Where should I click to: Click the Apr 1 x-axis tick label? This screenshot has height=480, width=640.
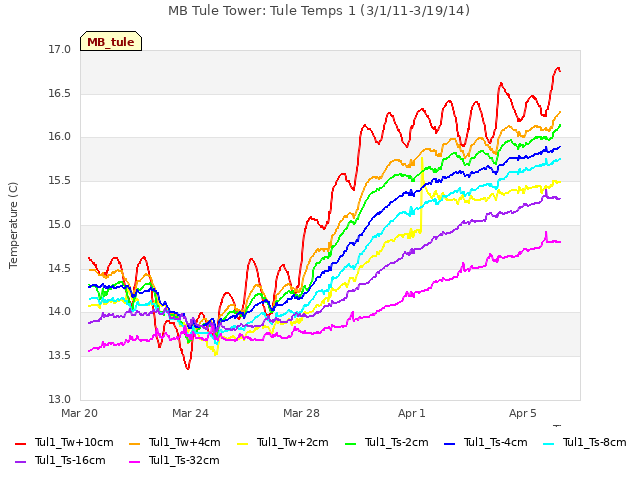(412, 413)
